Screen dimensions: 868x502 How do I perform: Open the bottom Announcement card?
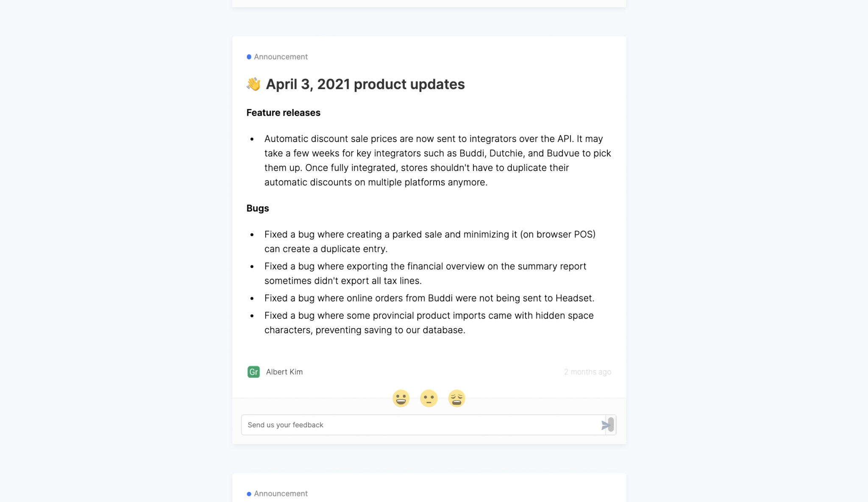tap(280, 494)
